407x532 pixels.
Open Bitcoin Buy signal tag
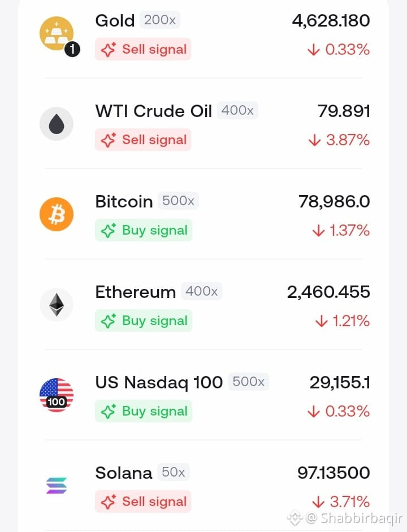coord(144,230)
